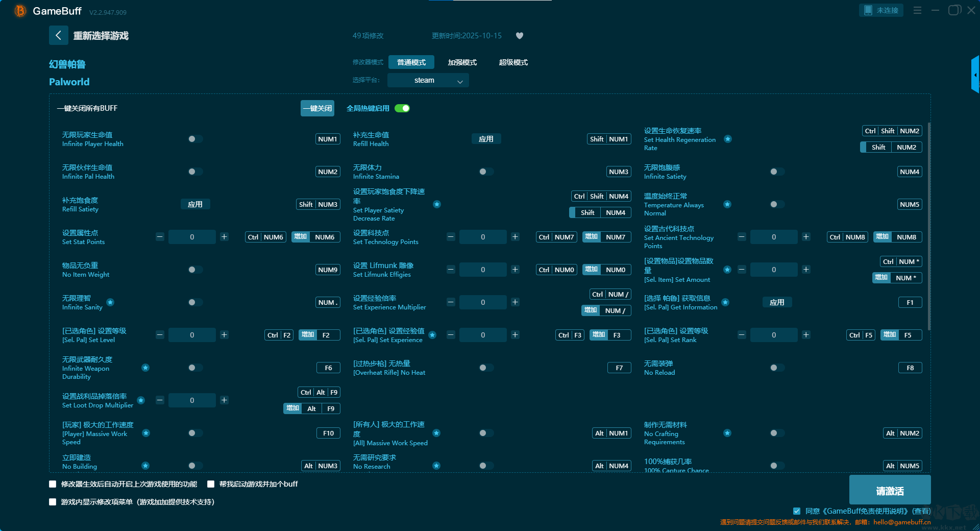Turn on Infinite Stamina toggle
The height and width of the screenshot is (531, 980).
coord(486,172)
